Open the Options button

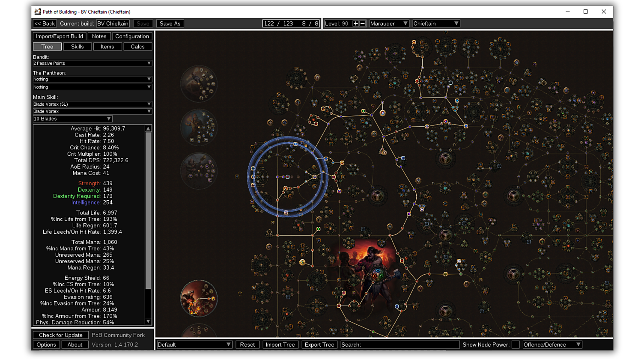tap(46, 344)
